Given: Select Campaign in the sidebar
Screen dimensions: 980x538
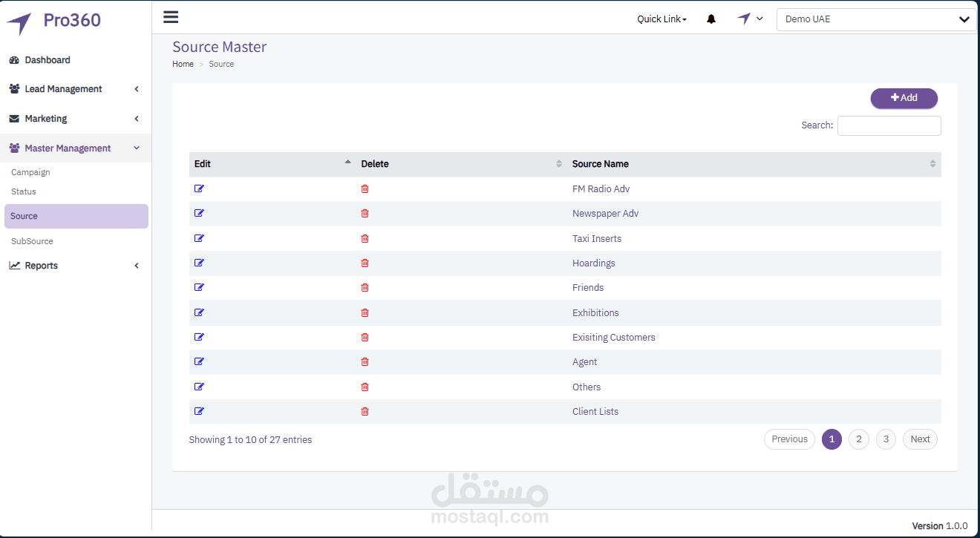Looking at the screenshot, I should (30, 172).
